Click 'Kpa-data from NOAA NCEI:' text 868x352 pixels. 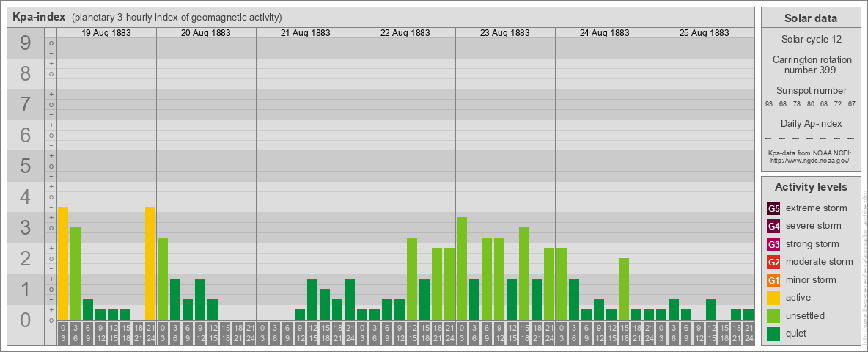pyautogui.click(x=810, y=153)
